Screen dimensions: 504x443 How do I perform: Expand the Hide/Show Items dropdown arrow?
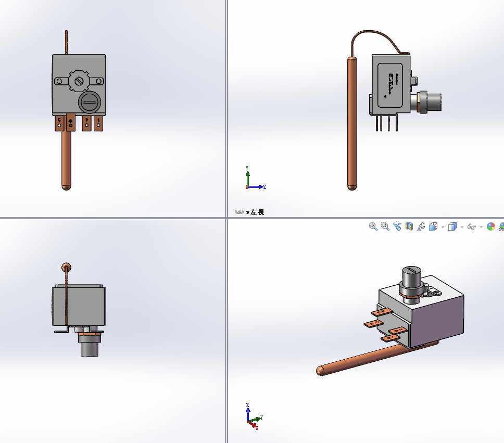tap(481, 227)
